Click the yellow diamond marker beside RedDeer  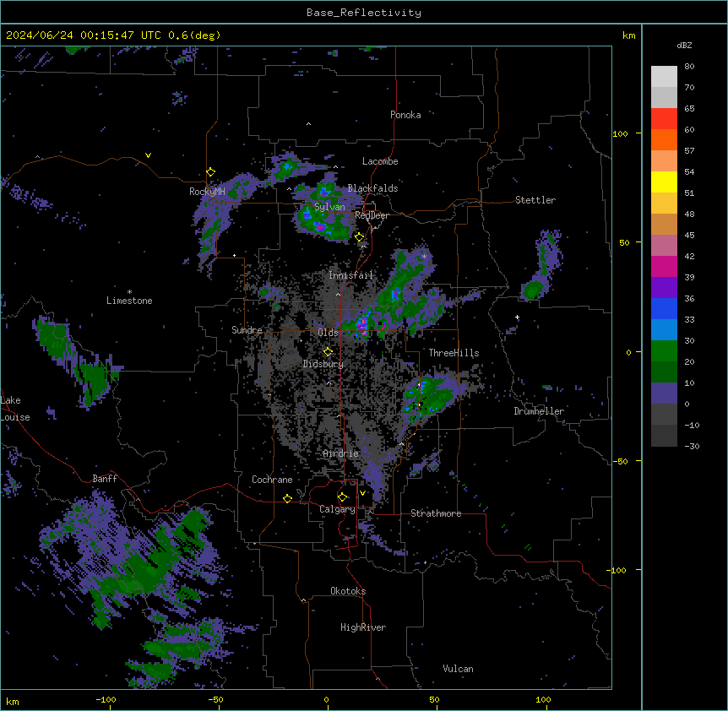(360, 237)
